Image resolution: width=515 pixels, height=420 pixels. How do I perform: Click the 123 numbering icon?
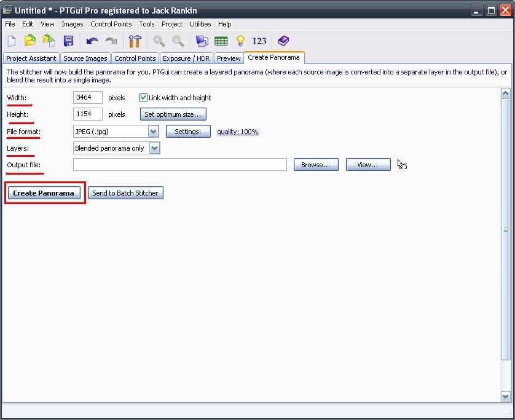[259, 41]
